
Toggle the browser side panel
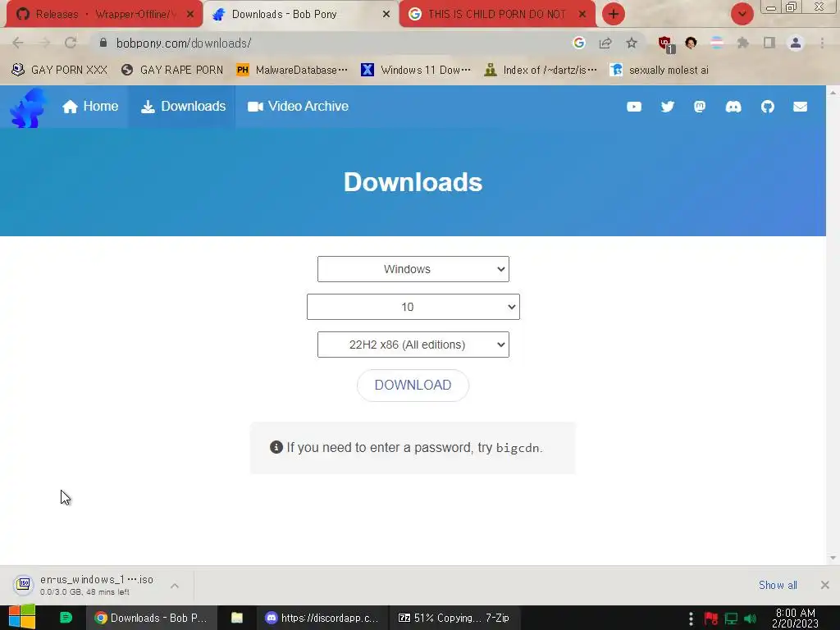[769, 43]
